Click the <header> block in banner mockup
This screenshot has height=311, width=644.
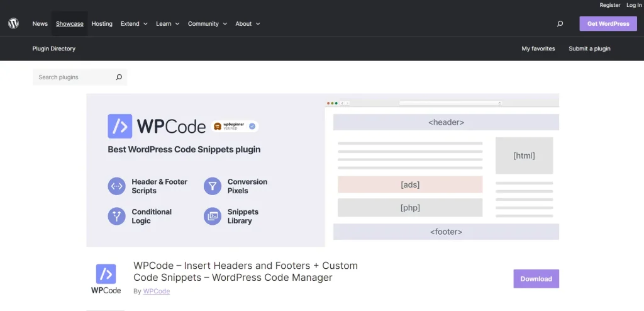(x=446, y=122)
